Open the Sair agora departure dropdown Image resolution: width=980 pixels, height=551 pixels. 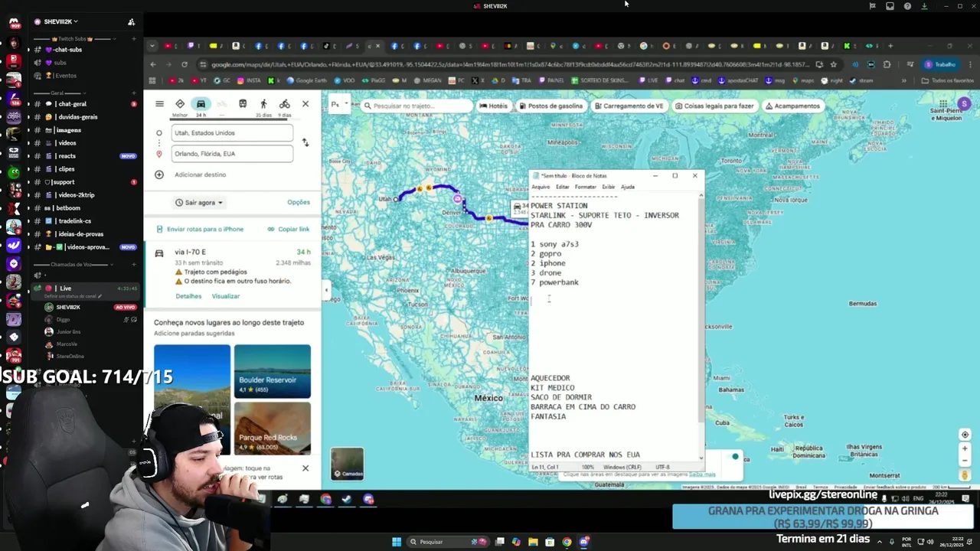tap(198, 203)
